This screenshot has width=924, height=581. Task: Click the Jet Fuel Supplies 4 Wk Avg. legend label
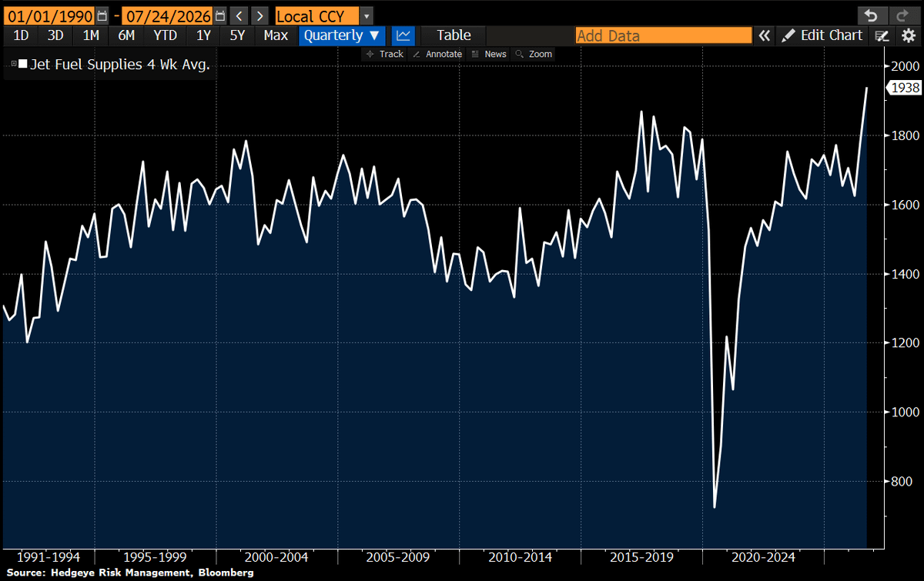(119, 65)
